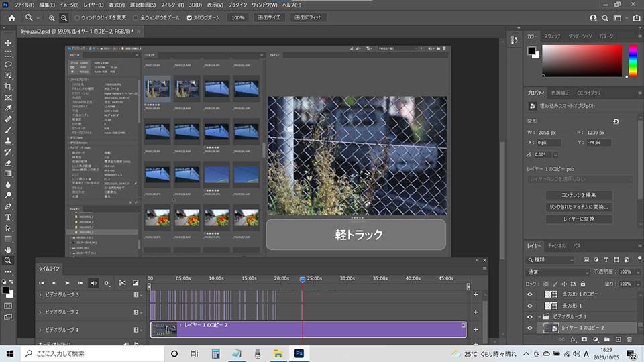The width and height of the screenshot is (644, 362).
Task: Open layer blend mode 通常 dropdown
Action: click(557, 272)
